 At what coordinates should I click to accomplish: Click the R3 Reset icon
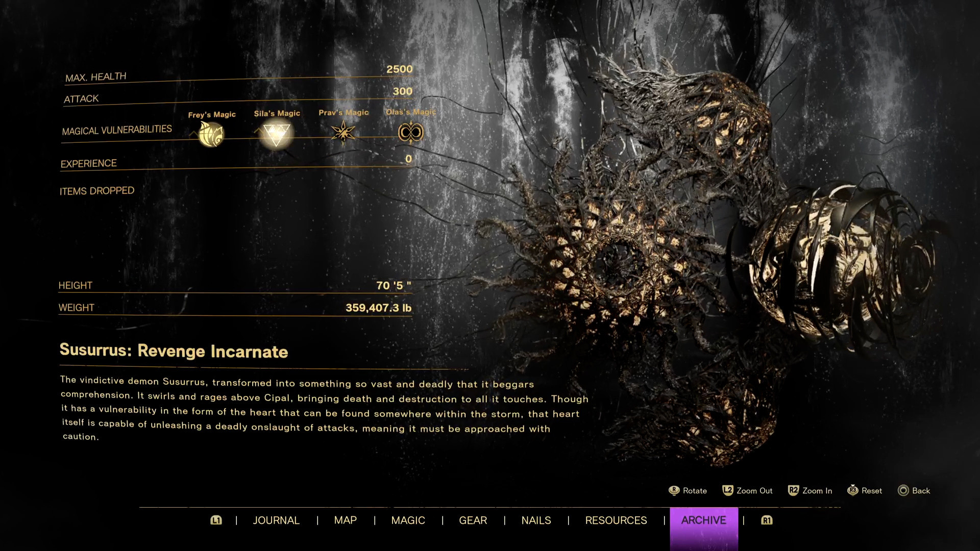pyautogui.click(x=852, y=490)
